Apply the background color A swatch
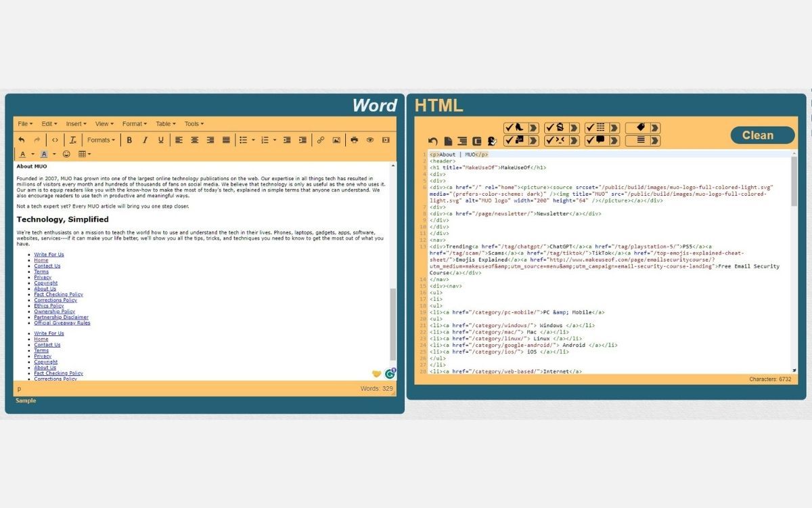The image size is (812, 508). 43,154
